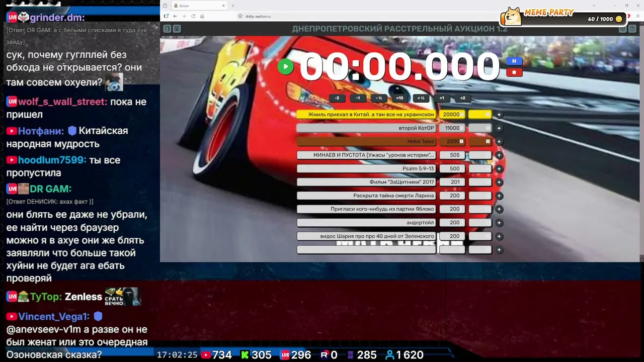644x362 pixels.
Task: Subtract one minute with the -1 button
Action: [358, 98]
